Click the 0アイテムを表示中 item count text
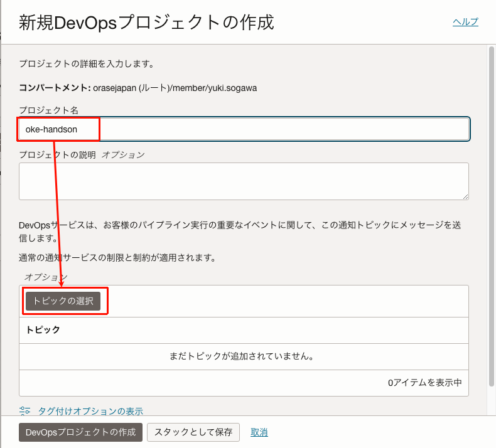Screen dimensions: 496x448 424,382
